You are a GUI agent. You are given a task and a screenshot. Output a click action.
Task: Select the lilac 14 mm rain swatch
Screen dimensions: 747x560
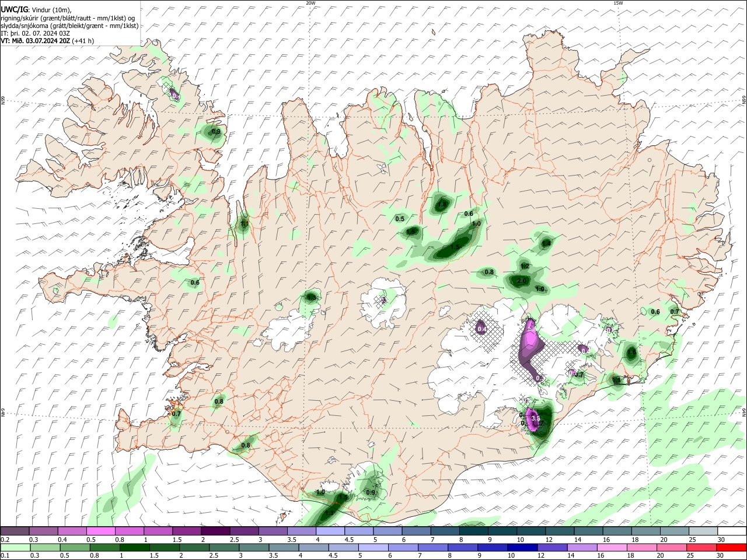pos(582,547)
